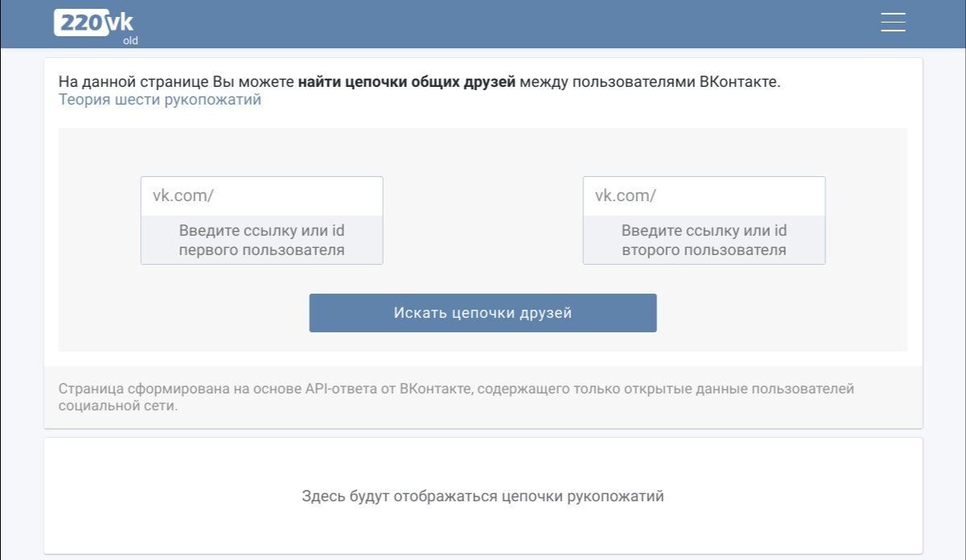Select the hint 'Введите ссылку или id первого пользователя'

pos(262,239)
